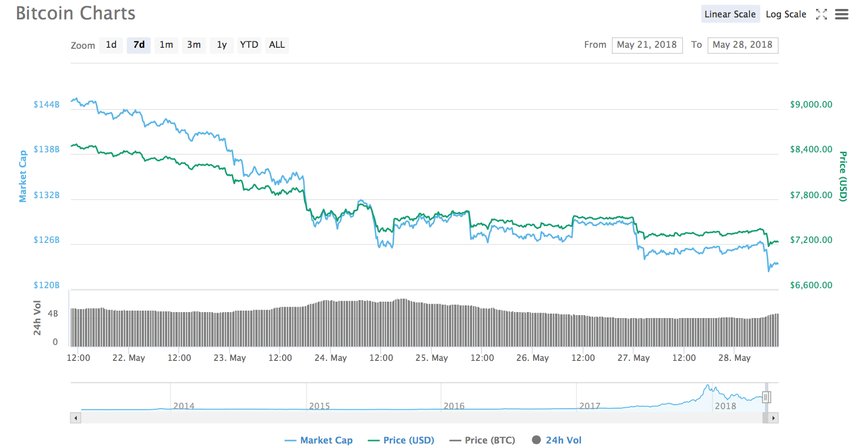Click the Bitcoin Charts heading
The image size is (868, 448).
click(x=76, y=13)
